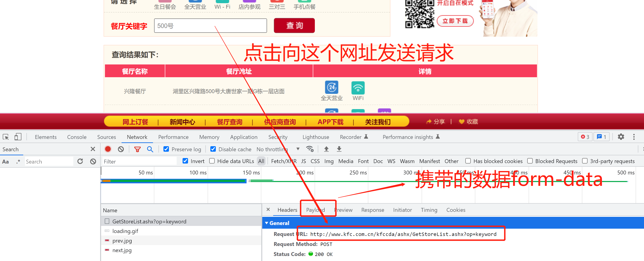This screenshot has width=644, height=261.
Task: Toggle the network filter funnel icon
Action: click(137, 149)
